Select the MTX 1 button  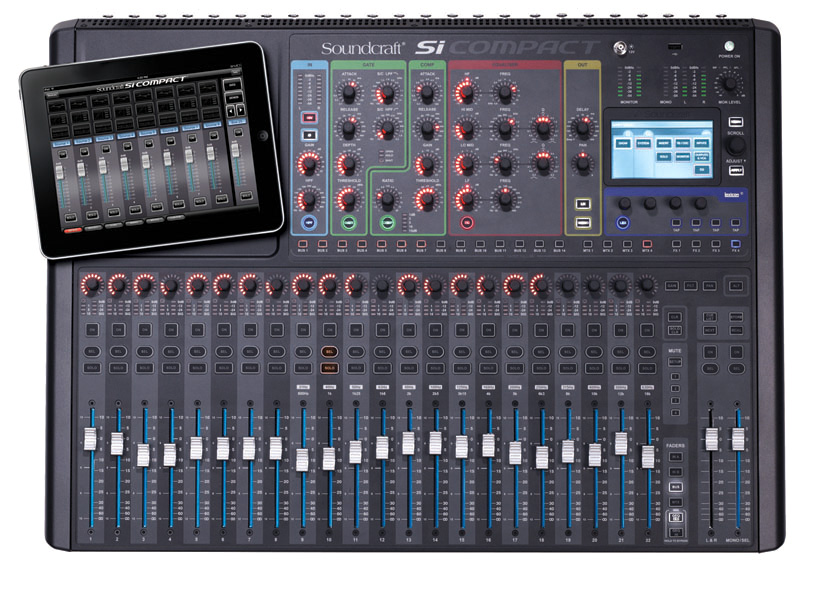587,244
